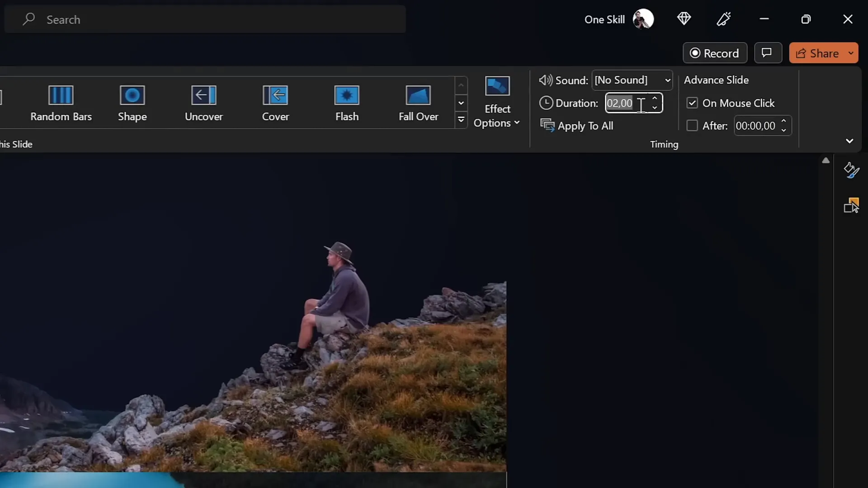
Task: Open Format Background brush icon in sidebar
Action: point(852,170)
